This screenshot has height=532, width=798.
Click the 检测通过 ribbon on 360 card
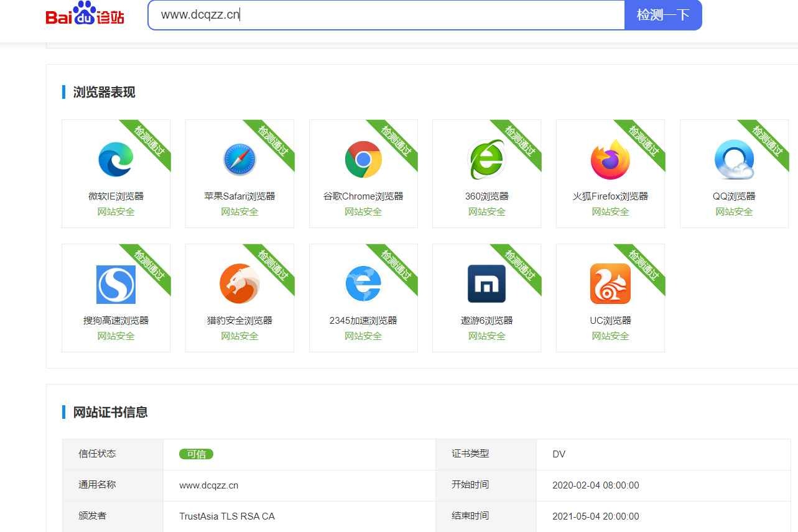point(520,140)
